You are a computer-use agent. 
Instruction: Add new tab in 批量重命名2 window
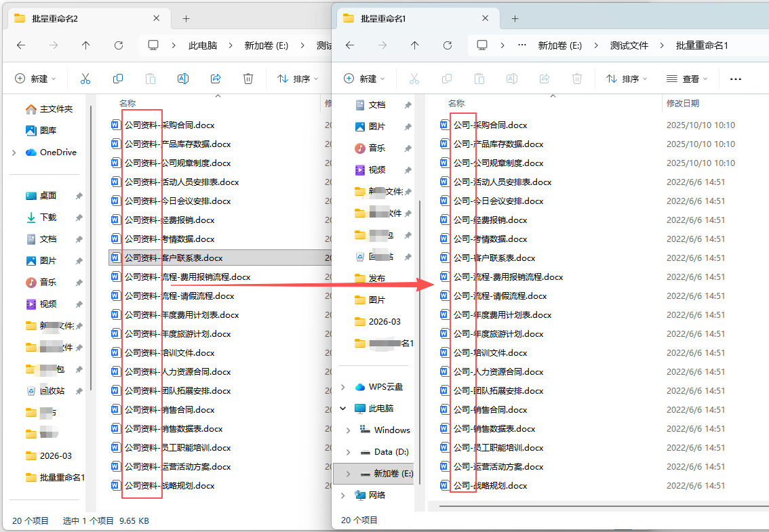point(186,18)
